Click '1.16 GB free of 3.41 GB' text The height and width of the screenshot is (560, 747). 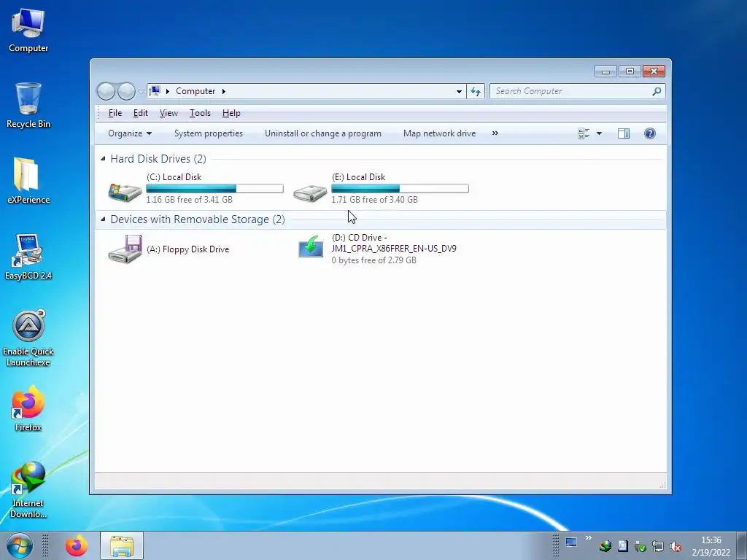pos(189,200)
